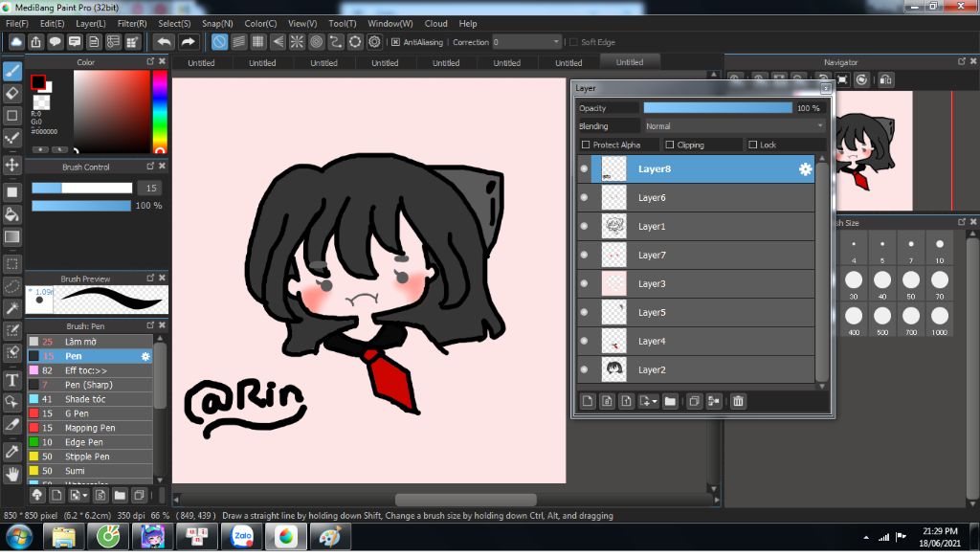Open the Filter menu

tap(132, 23)
